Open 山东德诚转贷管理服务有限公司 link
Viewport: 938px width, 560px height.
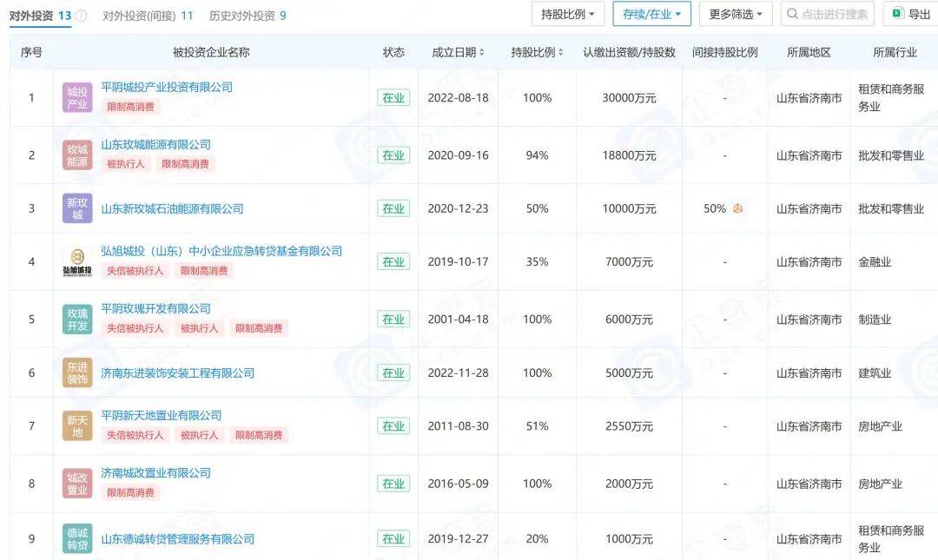pos(178,539)
